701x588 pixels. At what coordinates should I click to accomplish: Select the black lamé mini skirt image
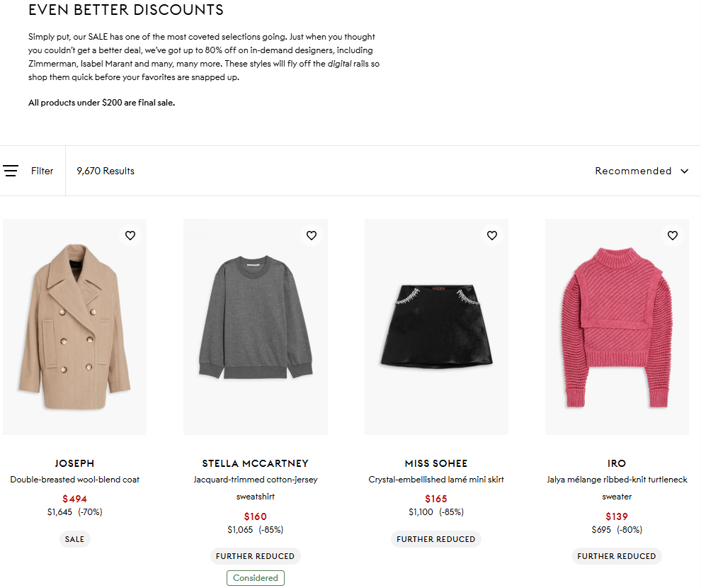click(x=436, y=327)
